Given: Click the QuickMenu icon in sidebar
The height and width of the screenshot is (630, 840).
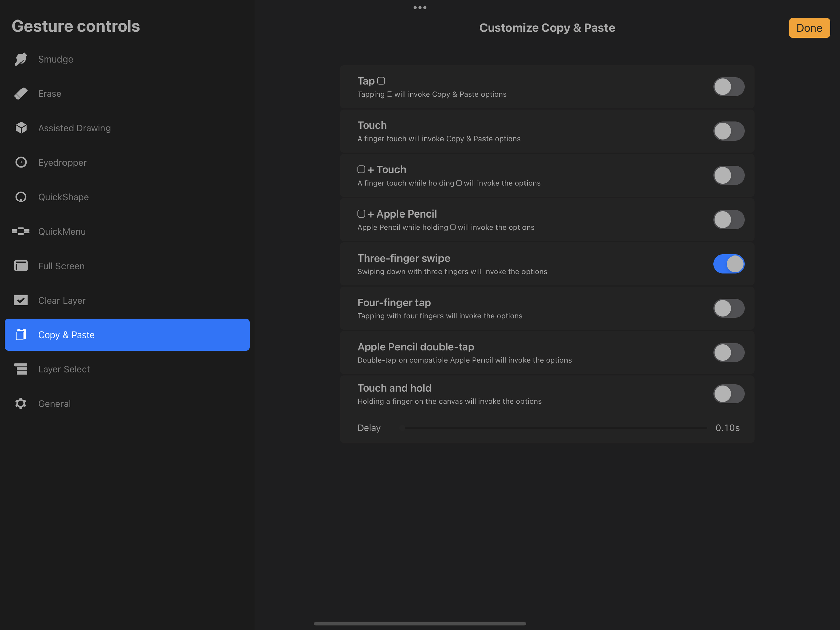Looking at the screenshot, I should click(x=21, y=231).
